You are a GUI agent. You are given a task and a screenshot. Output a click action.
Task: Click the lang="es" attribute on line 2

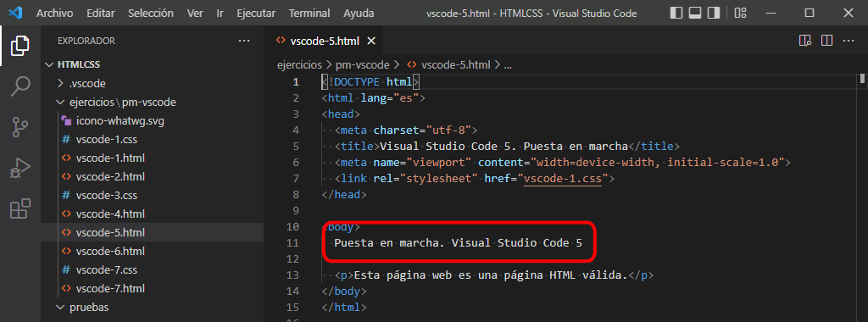coord(390,98)
